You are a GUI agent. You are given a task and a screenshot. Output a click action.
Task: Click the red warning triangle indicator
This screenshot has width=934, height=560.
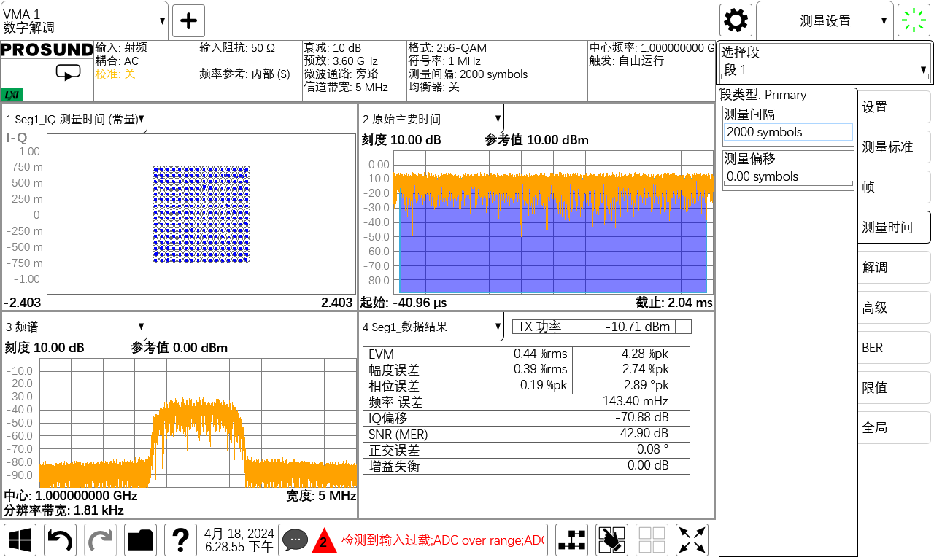[x=324, y=541]
